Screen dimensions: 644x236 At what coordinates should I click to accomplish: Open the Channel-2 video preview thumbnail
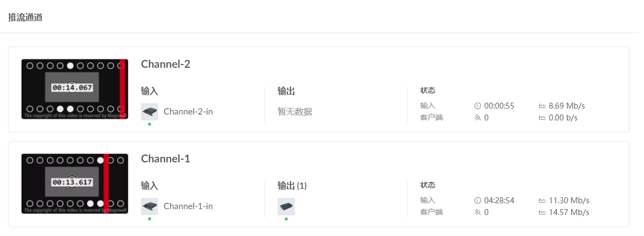coord(75,89)
